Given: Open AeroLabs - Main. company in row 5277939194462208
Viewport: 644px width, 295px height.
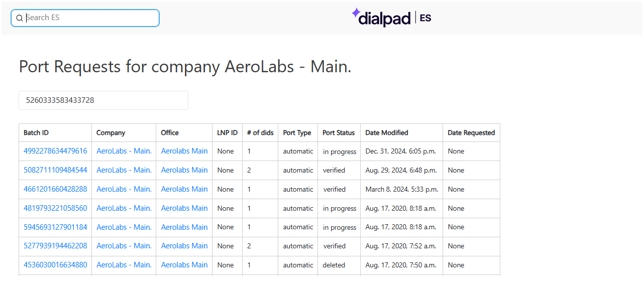Looking at the screenshot, I should click(x=124, y=246).
